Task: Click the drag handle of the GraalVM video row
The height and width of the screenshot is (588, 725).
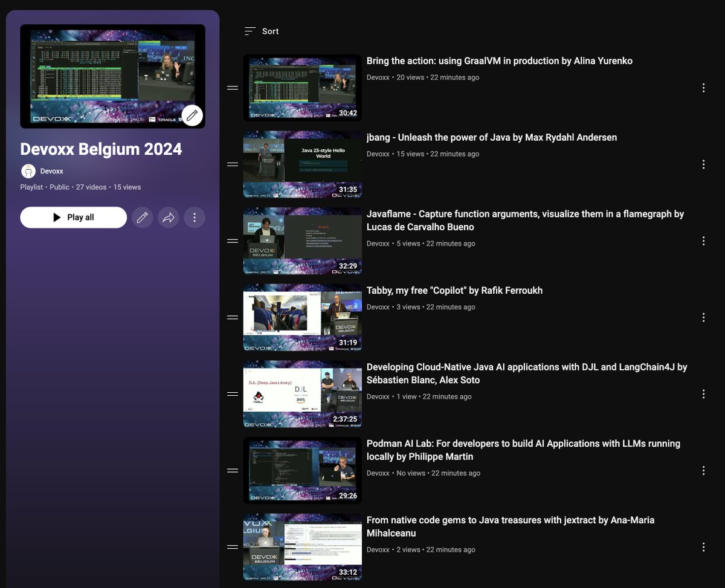Action: click(x=232, y=88)
